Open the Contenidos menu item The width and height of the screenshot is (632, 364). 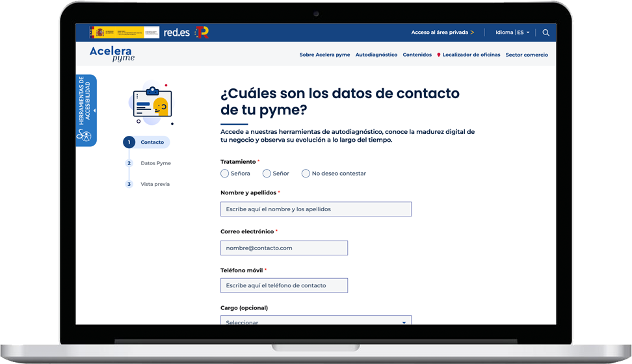(417, 55)
